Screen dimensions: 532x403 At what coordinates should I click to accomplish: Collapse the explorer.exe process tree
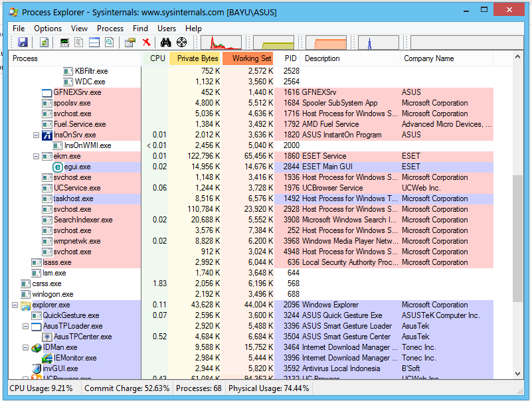click(15, 305)
